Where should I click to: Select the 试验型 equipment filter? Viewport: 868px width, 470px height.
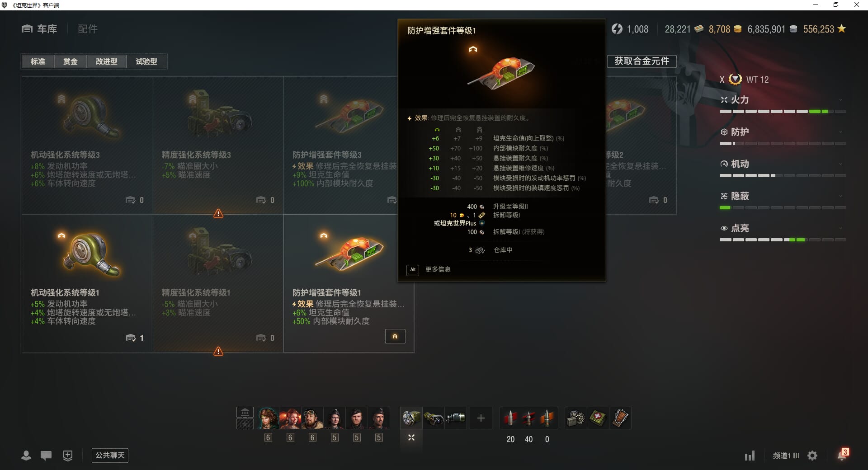click(146, 61)
